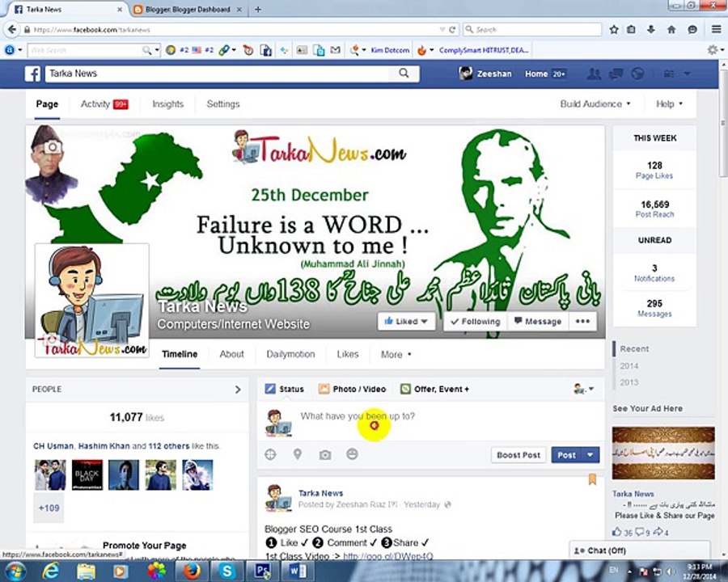Screen dimensions: 728x582
Task: Click the BLACK DAY profile thumbnail
Action: point(87,474)
